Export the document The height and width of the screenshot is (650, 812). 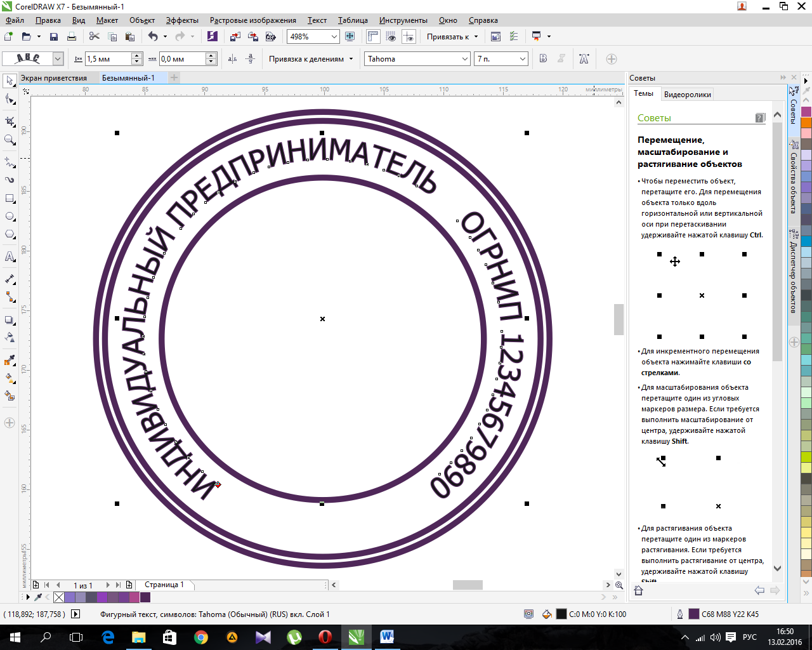tap(253, 37)
